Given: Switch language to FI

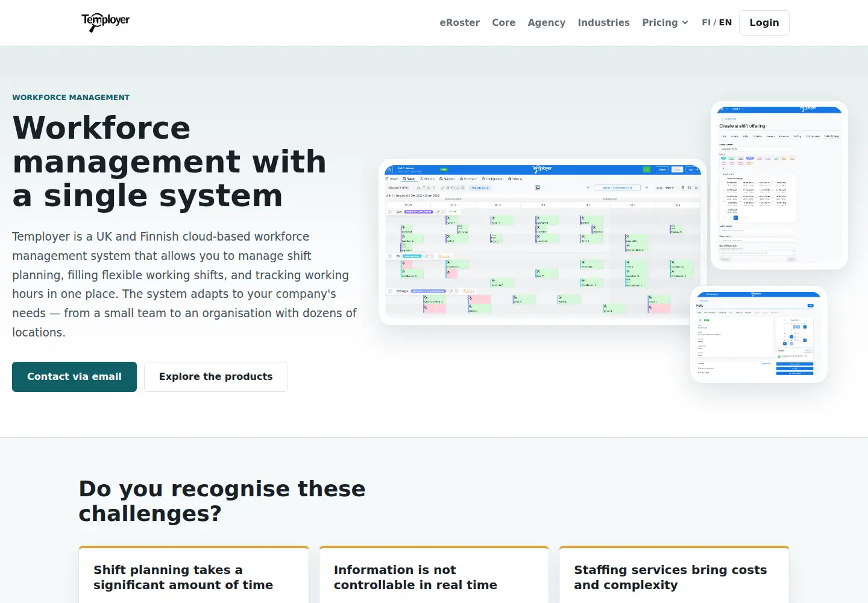Looking at the screenshot, I should 706,22.
